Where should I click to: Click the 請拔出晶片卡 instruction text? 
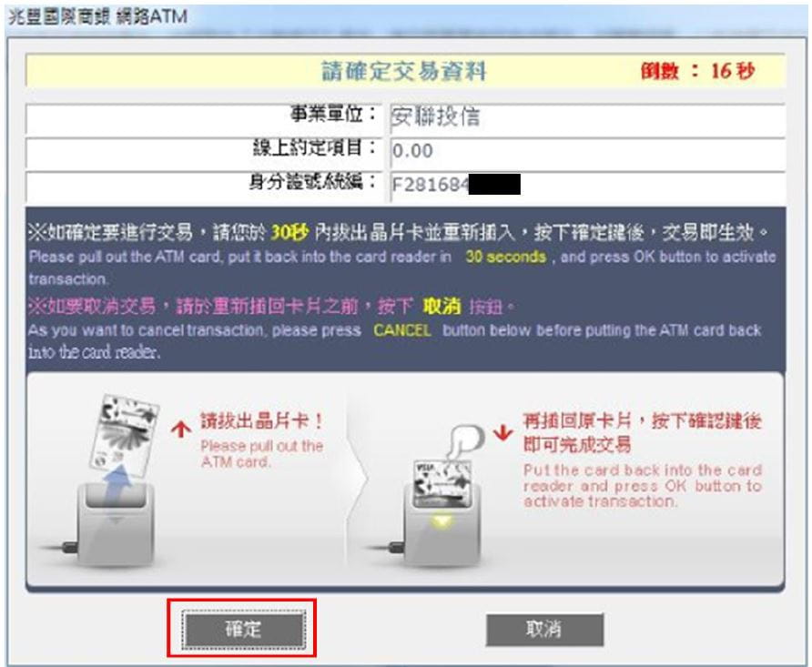(x=261, y=421)
